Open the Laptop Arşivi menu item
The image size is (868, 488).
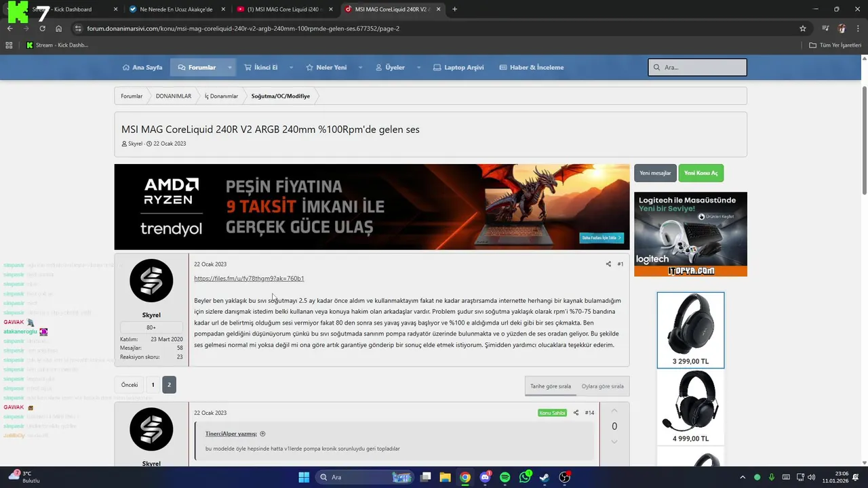click(x=458, y=68)
